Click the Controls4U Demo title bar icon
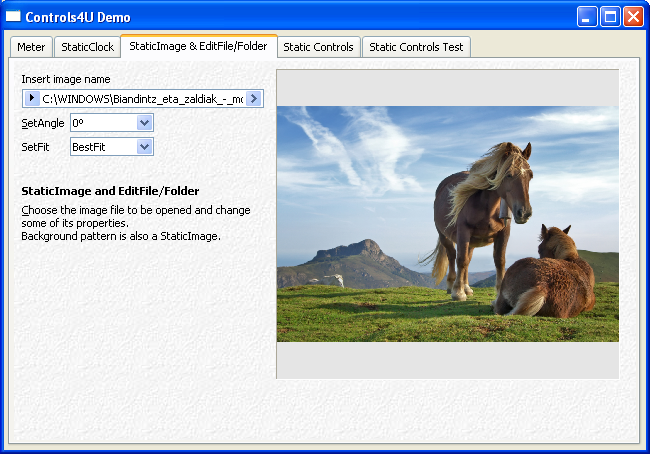This screenshot has height=454, width=650. point(14,17)
